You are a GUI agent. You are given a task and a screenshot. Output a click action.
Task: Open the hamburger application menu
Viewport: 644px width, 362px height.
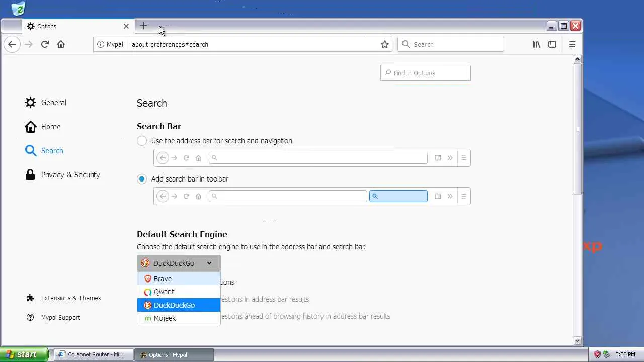(572, 44)
